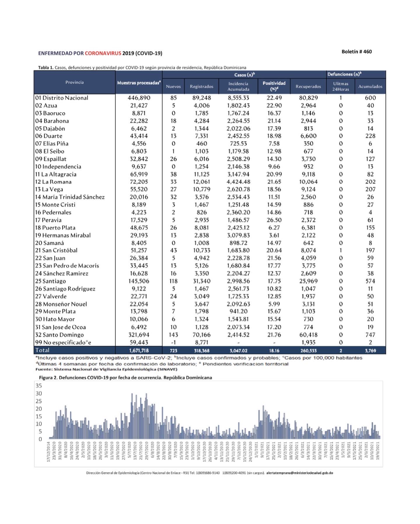
Task: Select the '26 Santiago Rodríguez' row label
Action: pos(65,289)
